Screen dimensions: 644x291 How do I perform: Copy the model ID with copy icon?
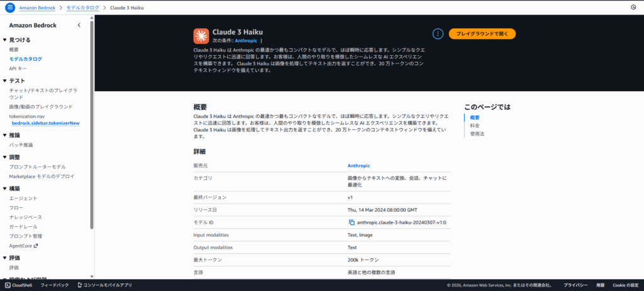352,222
